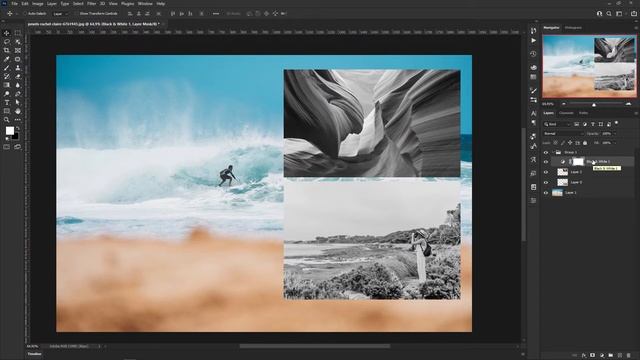The height and width of the screenshot is (360, 640).
Task: Click the Navigator zoom-out mountain button
Action: coord(564,104)
